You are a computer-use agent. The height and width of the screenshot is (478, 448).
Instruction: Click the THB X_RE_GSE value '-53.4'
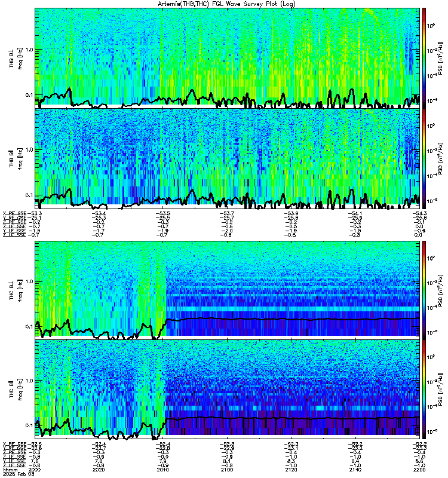(x=99, y=213)
